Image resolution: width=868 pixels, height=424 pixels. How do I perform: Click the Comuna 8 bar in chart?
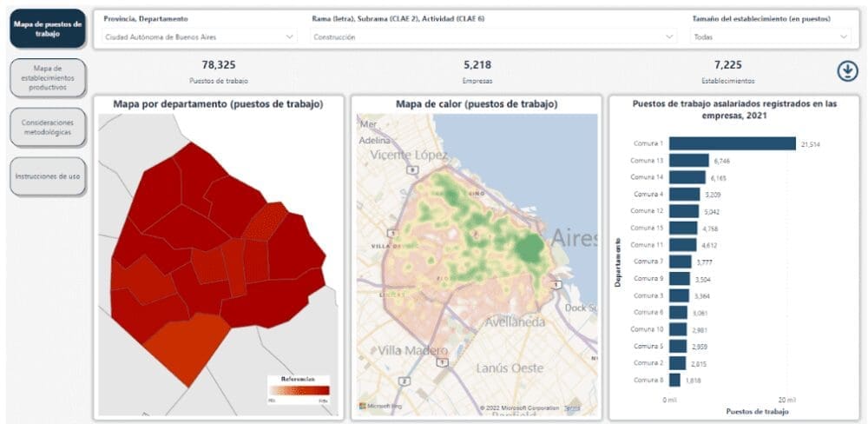coord(674,380)
